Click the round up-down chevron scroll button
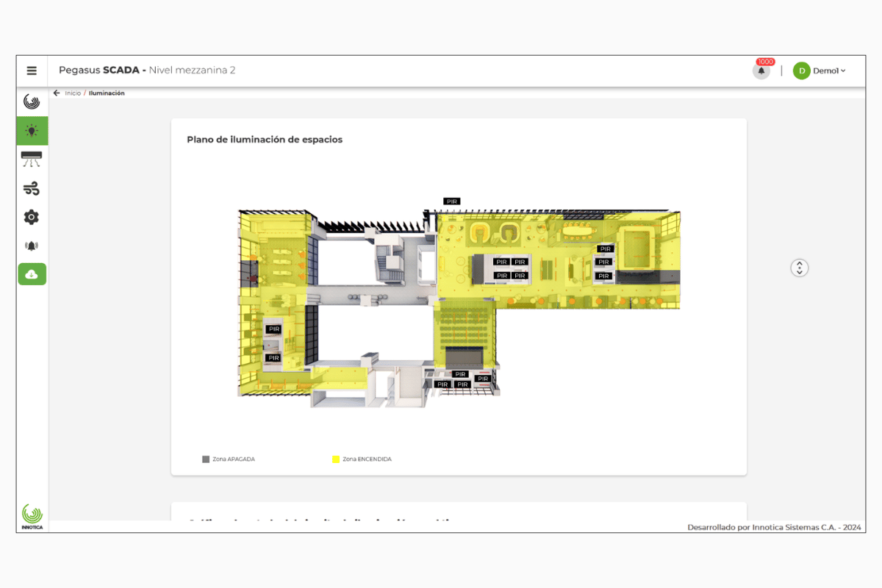 (x=800, y=268)
